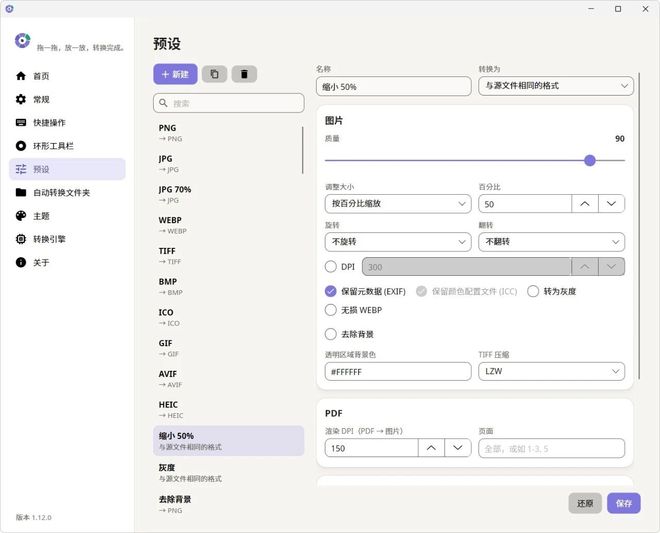
Task: Select the TIFF preset
Action: pyautogui.click(x=227, y=256)
